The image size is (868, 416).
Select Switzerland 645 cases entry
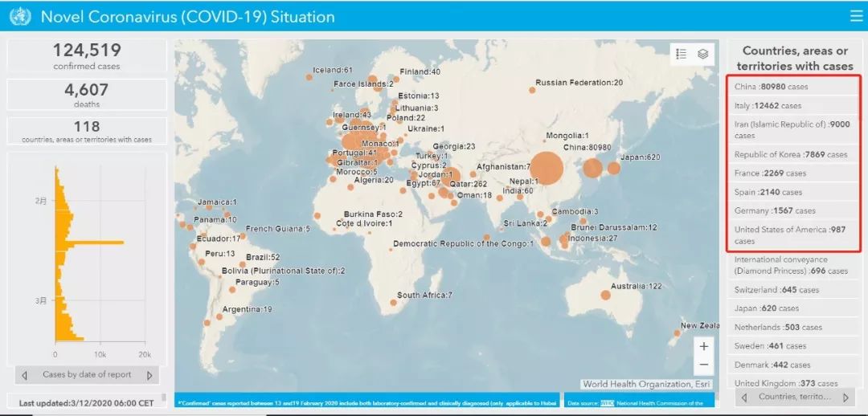click(x=792, y=290)
